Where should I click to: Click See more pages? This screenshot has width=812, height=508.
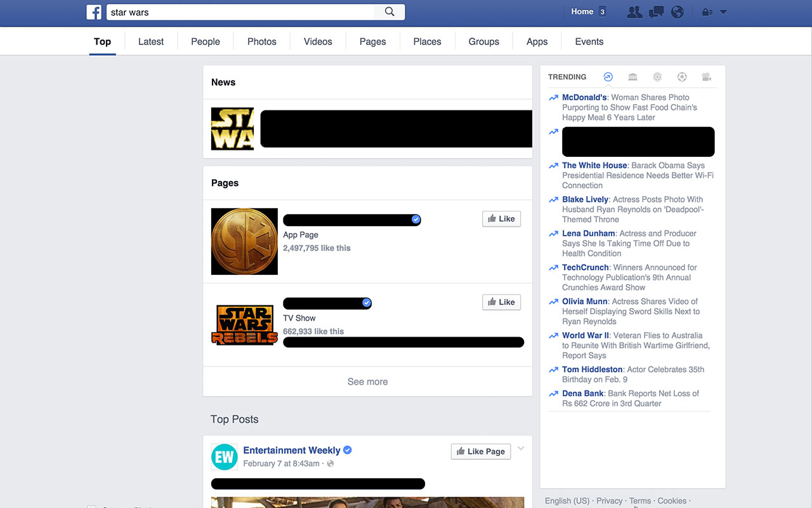coord(367,382)
